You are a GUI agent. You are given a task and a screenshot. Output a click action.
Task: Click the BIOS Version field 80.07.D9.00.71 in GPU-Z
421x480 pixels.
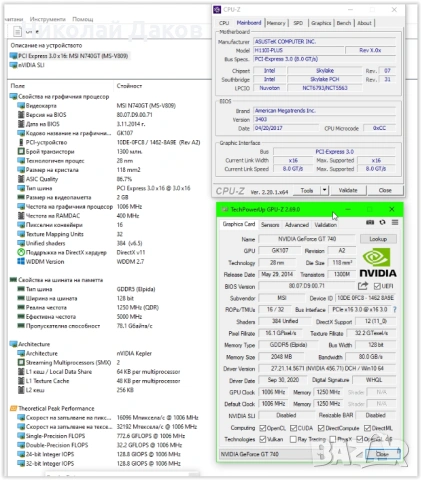pyautogui.click(x=307, y=286)
